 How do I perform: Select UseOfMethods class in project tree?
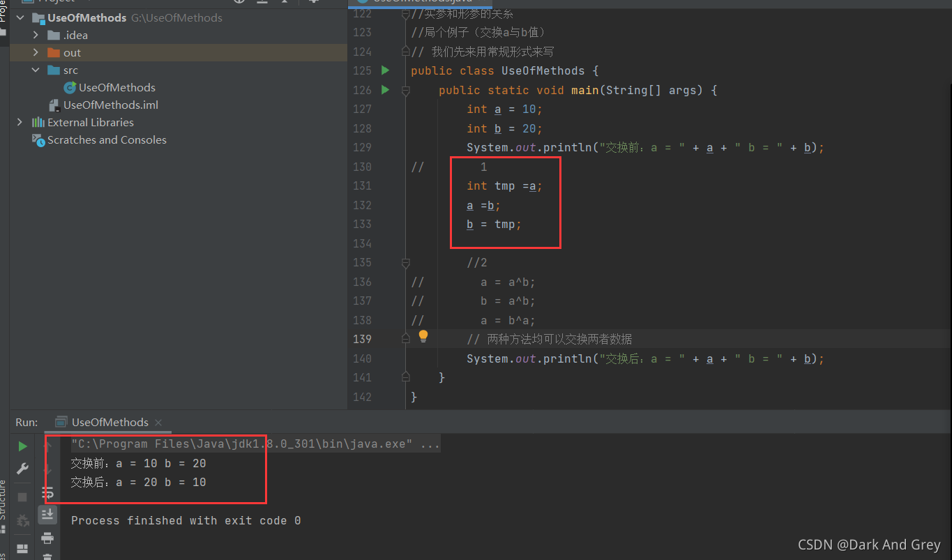[x=116, y=87]
